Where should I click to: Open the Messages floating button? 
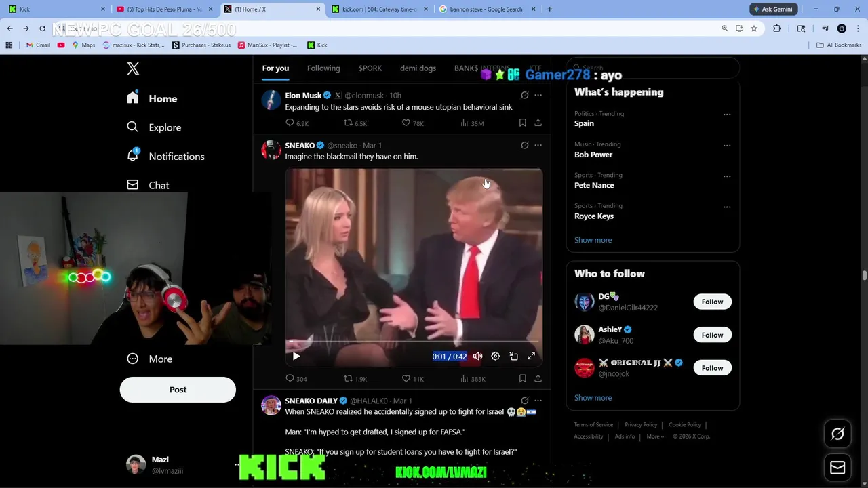[x=837, y=468]
